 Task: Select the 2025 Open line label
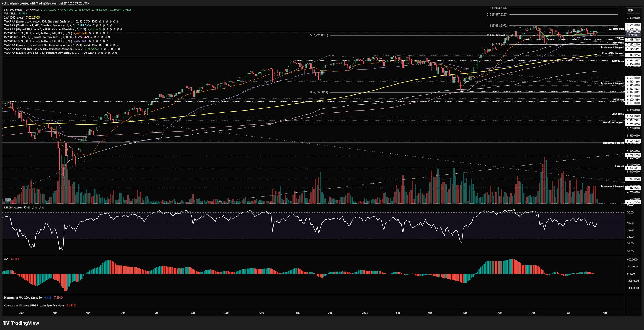click(618, 114)
